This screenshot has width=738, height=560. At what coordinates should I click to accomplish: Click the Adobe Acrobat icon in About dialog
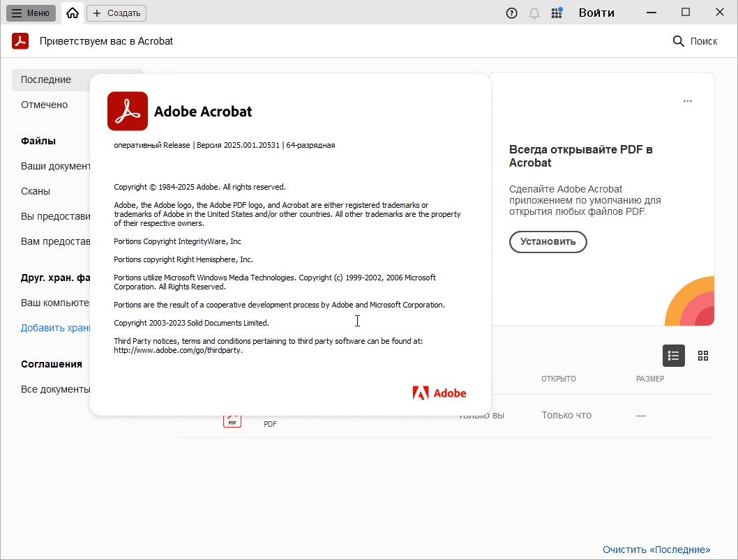(128, 111)
